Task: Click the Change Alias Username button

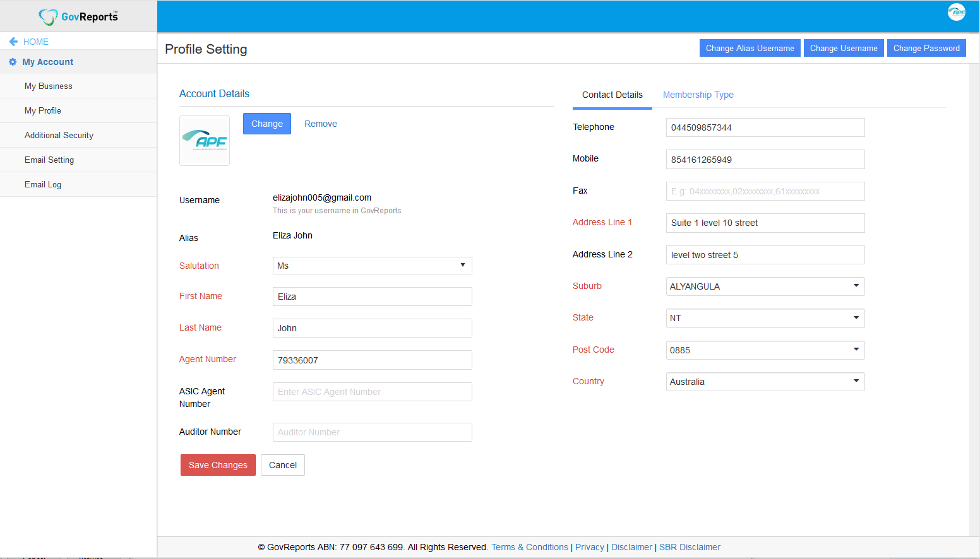Action: (x=750, y=48)
